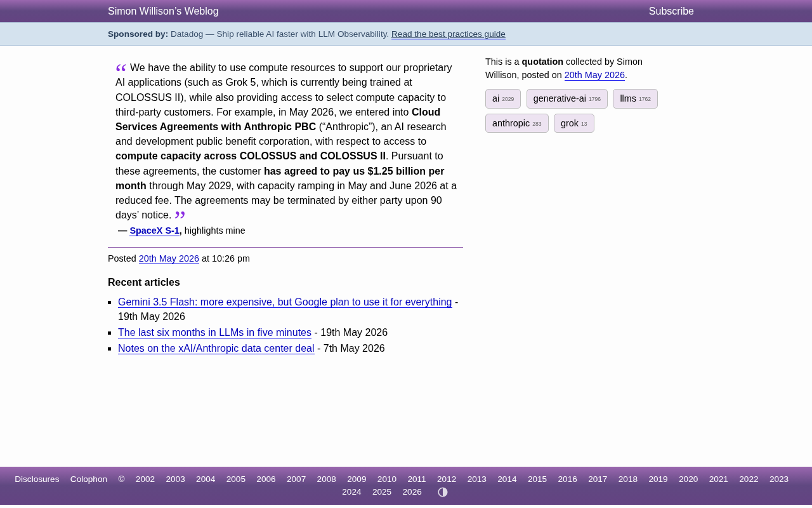
Task: Click the "Recent articles" heading
Action: coord(144,283)
